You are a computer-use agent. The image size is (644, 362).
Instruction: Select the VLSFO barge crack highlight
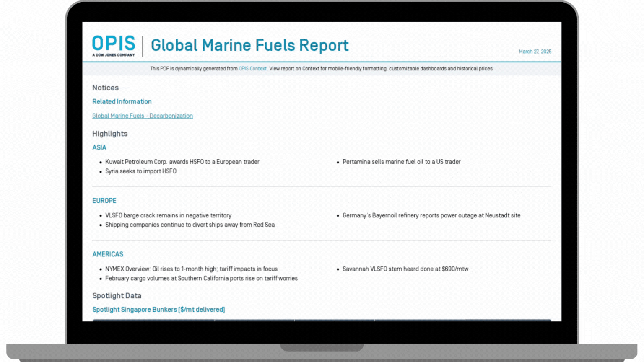click(168, 215)
